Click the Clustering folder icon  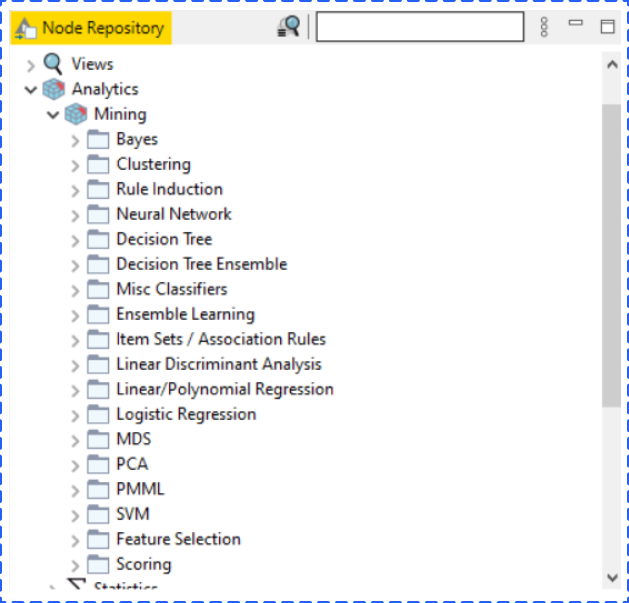click(x=98, y=164)
